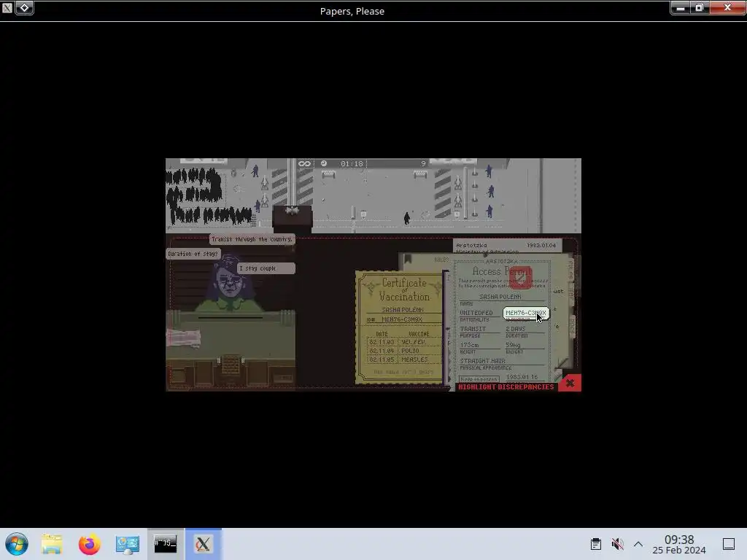Select SASHA POLENN name on Access Permit
The image size is (747, 560).
pyautogui.click(x=500, y=297)
